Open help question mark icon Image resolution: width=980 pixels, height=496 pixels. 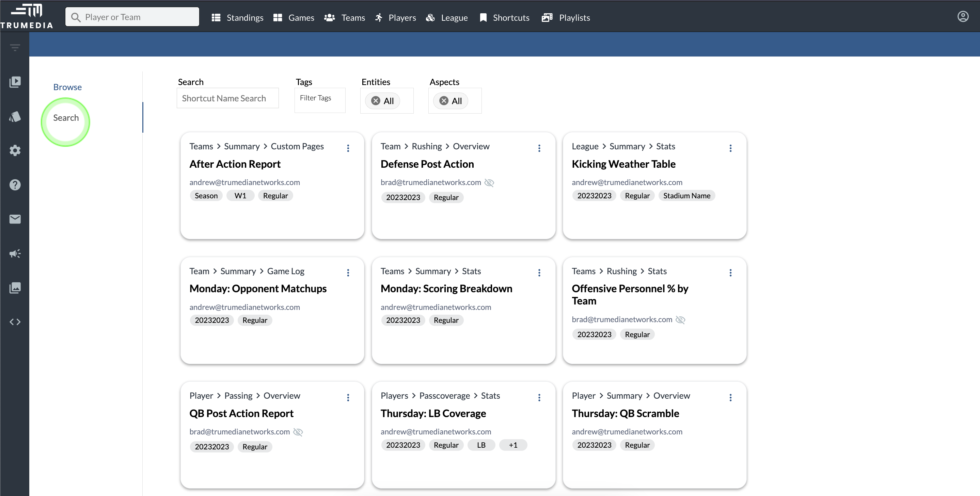tap(15, 185)
